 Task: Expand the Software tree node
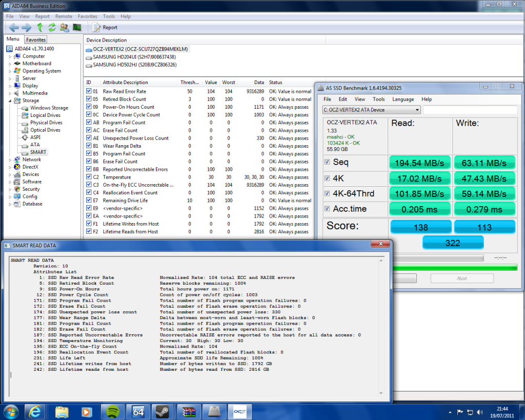tap(10, 182)
